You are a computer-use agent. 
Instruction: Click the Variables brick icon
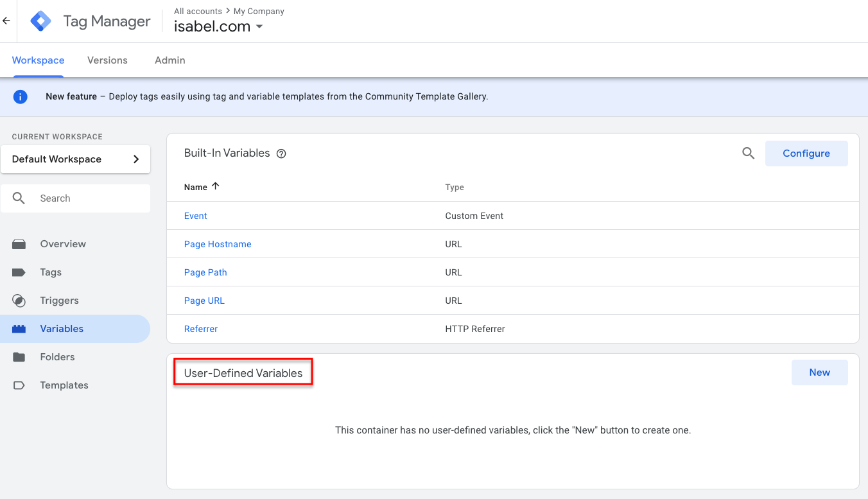pos(19,329)
